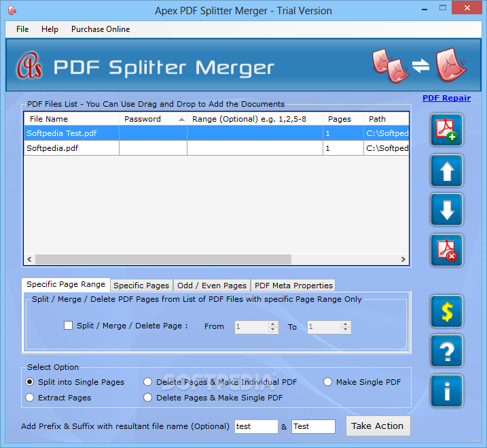Click the Range cell of Softpedia Test.pdf
This screenshot has width=487, height=448.
(x=255, y=133)
